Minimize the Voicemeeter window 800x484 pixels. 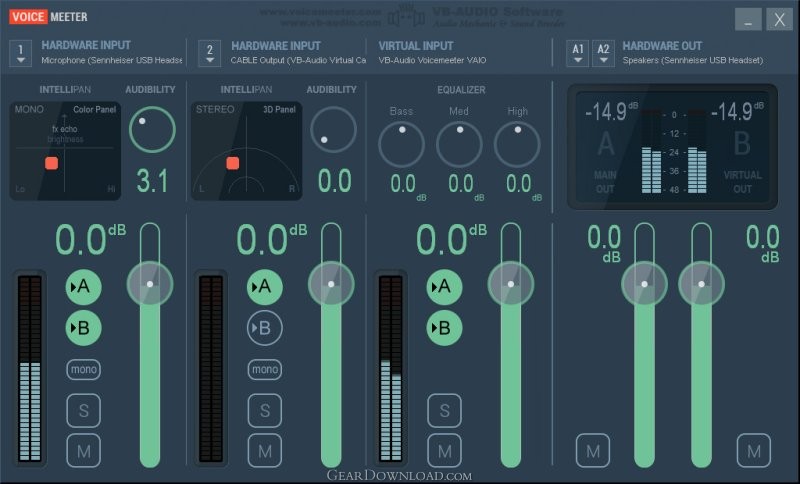[748, 19]
